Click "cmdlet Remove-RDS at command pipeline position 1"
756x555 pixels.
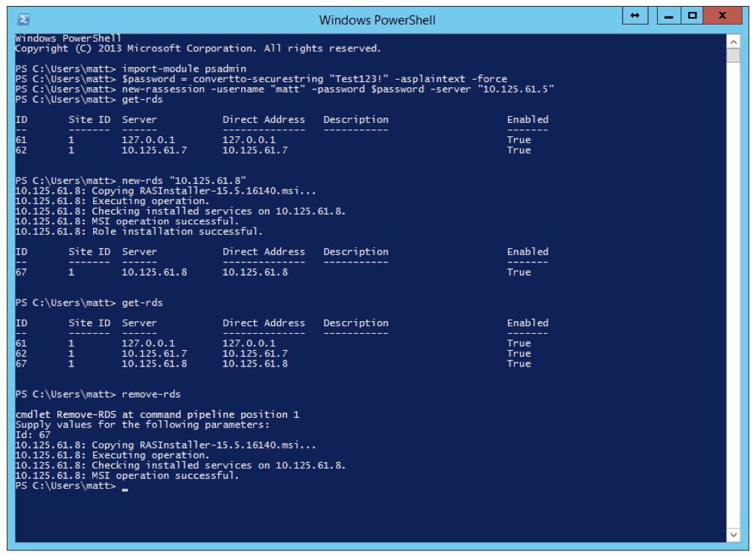(157, 414)
